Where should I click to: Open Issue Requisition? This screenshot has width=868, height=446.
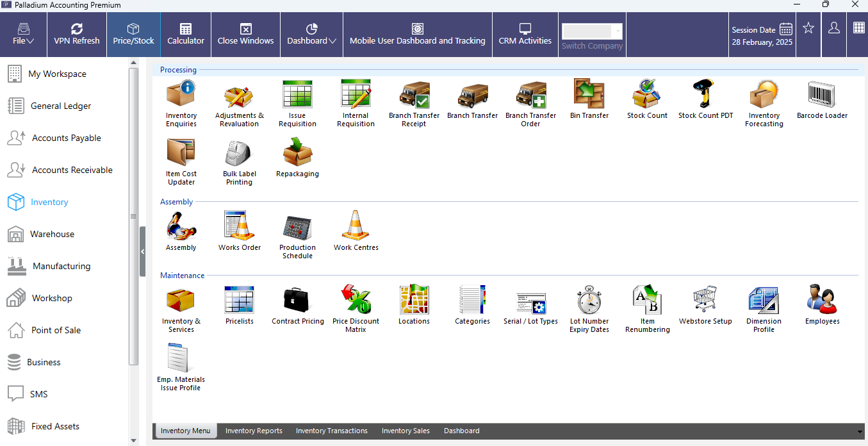[x=298, y=103]
